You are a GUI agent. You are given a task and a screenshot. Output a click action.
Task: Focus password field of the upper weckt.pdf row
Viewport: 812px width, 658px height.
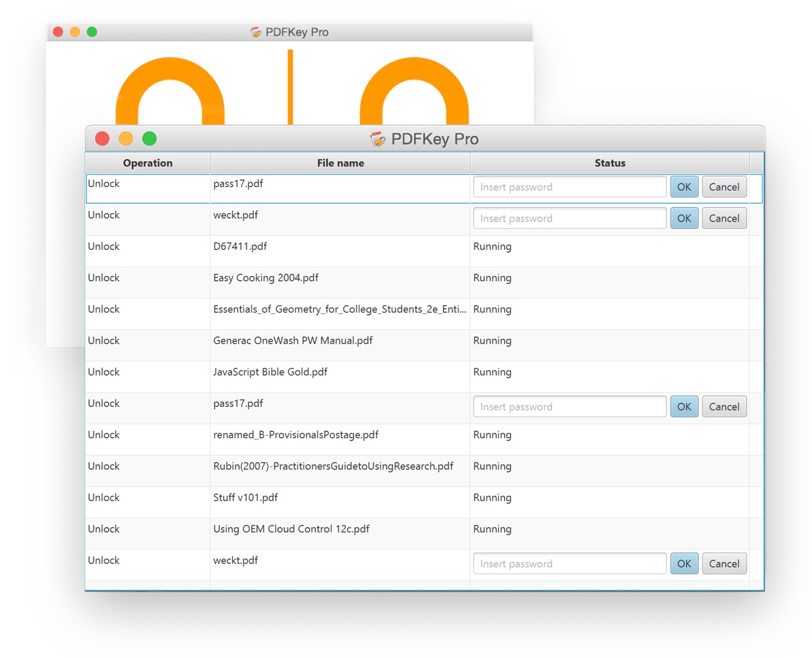coord(570,219)
